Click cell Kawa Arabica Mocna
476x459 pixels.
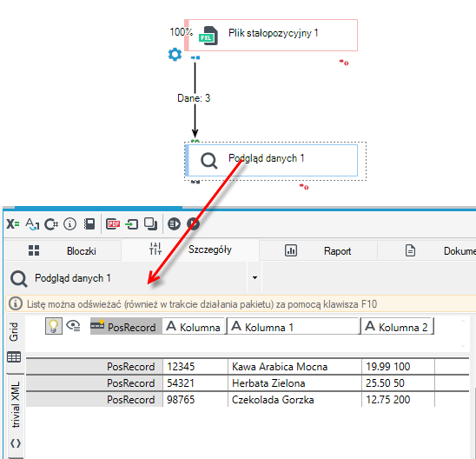tap(294, 367)
